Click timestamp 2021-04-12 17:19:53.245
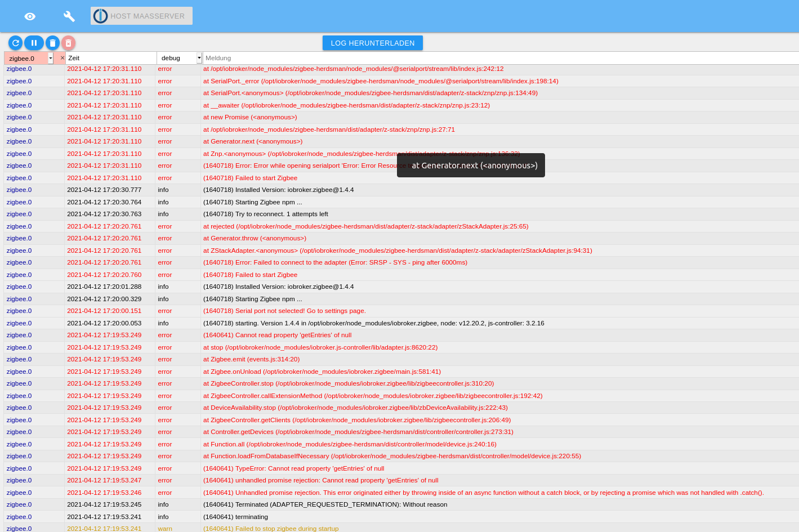The width and height of the screenshot is (799, 532). pos(104,504)
